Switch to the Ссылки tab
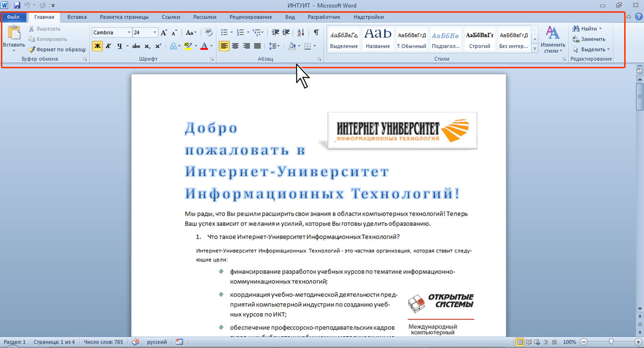This screenshot has width=644, height=348. pyautogui.click(x=171, y=17)
